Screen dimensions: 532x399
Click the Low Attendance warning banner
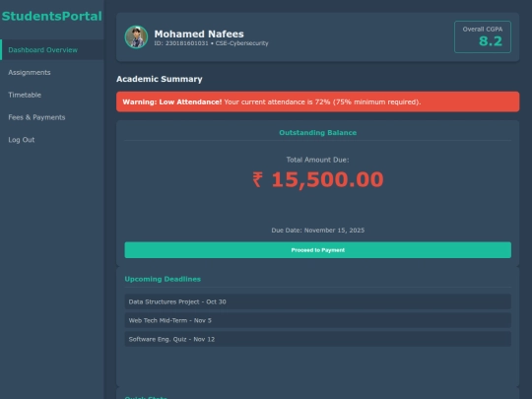click(x=317, y=101)
